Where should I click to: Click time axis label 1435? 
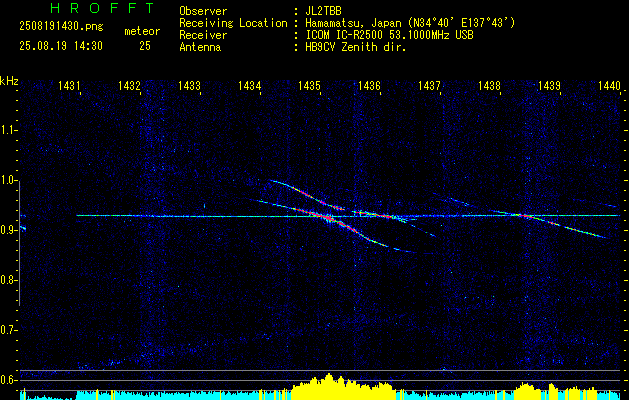(310, 85)
